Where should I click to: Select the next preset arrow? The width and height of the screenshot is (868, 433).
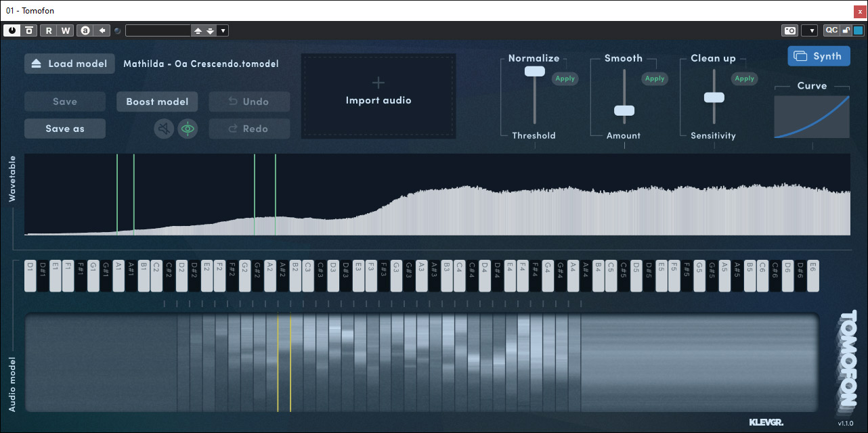coord(210,30)
